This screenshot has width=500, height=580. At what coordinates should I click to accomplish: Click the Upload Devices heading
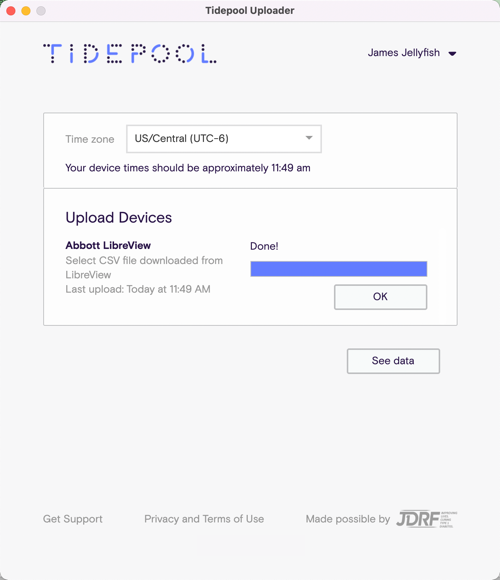point(119,218)
